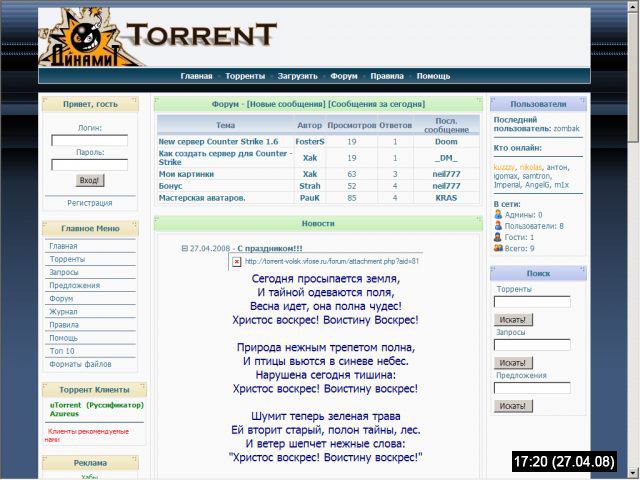640x480 pixels.
Task: Click the Админы user icon
Action: coord(498,214)
